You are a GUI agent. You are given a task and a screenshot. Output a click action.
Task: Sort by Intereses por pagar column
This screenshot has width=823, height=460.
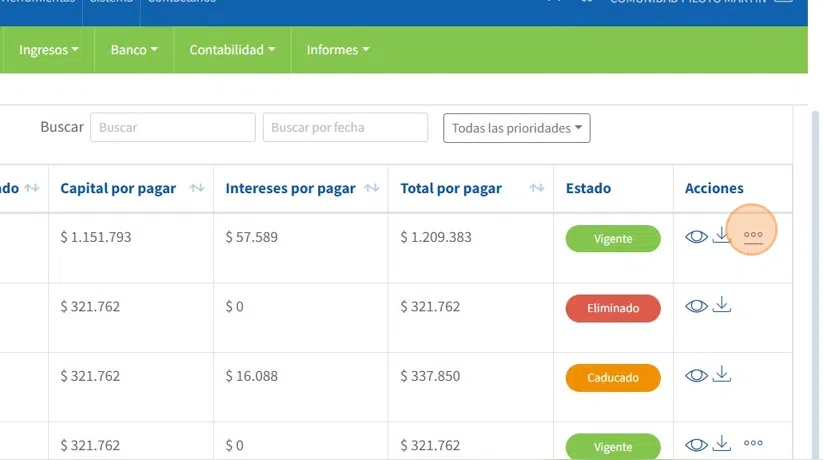point(372,188)
